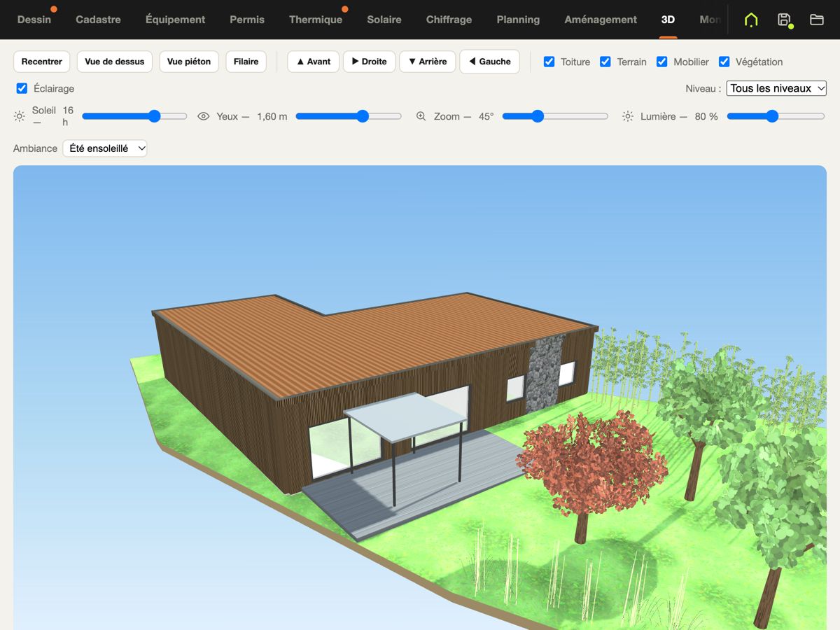This screenshot has height=630, width=840.
Task: Disable the Mobilier checkbox
Action: (x=661, y=62)
